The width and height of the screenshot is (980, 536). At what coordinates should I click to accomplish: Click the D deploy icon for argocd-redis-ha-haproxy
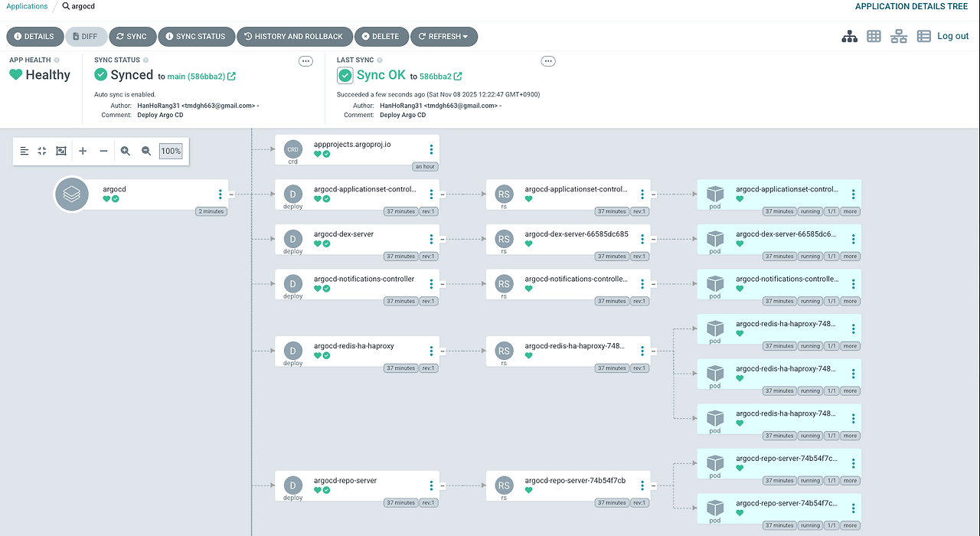[292, 351]
